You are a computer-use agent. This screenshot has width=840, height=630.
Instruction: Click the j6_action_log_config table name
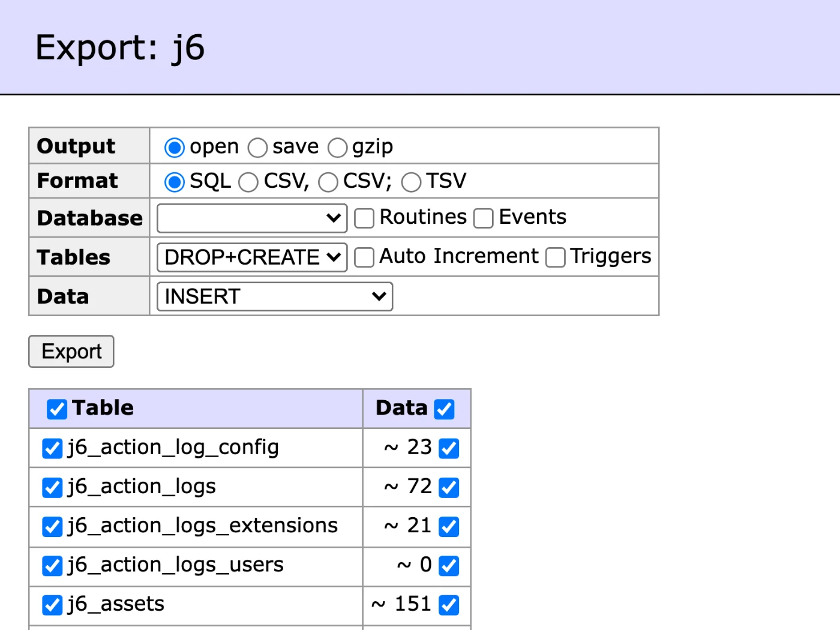click(173, 448)
